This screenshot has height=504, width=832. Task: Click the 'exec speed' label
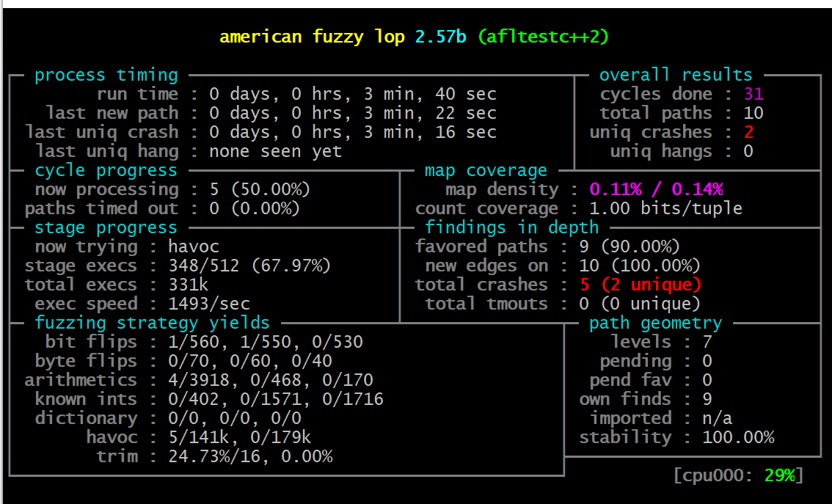tap(86, 304)
